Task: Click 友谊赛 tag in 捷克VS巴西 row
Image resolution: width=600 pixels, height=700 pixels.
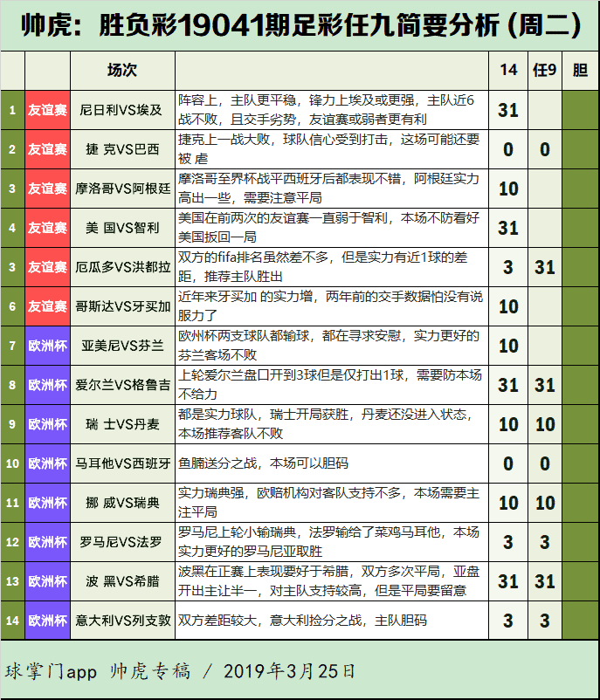Action: (x=48, y=149)
